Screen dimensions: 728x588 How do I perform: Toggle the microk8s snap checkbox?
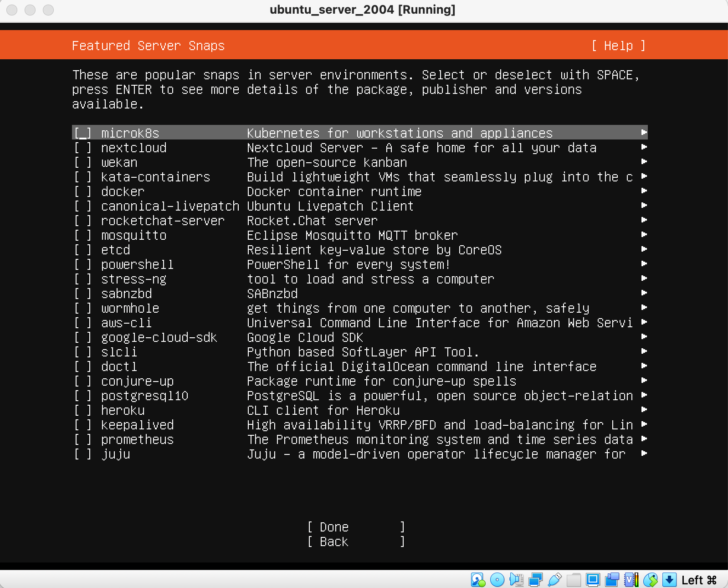point(83,133)
